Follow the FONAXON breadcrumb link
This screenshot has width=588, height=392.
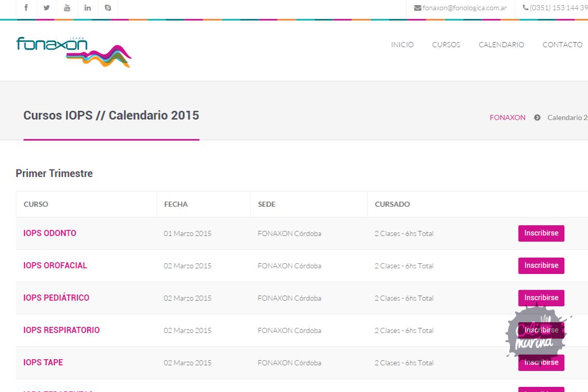(507, 117)
